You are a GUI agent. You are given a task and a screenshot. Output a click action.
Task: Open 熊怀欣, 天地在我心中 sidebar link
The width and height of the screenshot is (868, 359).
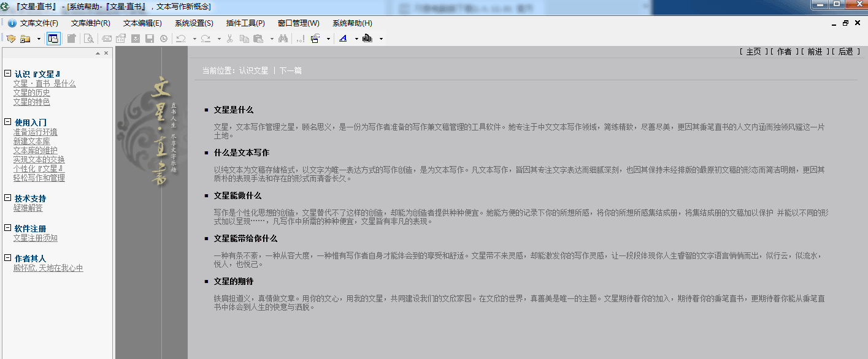click(48, 268)
